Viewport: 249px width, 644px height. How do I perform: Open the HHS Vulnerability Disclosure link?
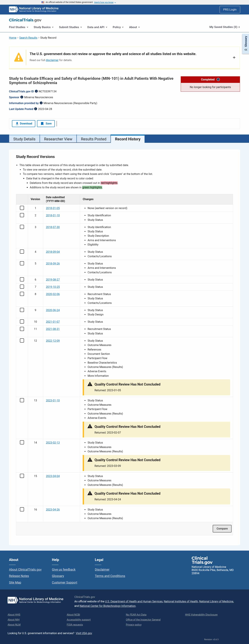tap(201, 614)
